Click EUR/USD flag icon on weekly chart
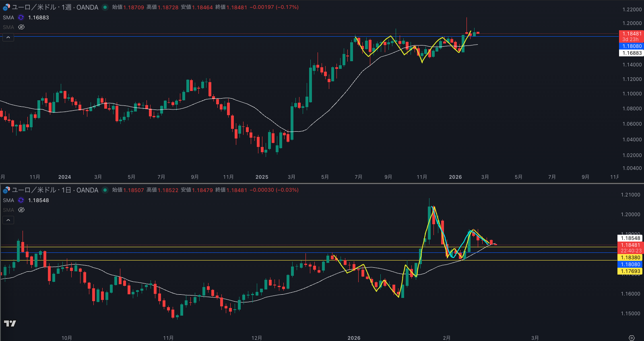Screen dimensions: 644x341 6,7
